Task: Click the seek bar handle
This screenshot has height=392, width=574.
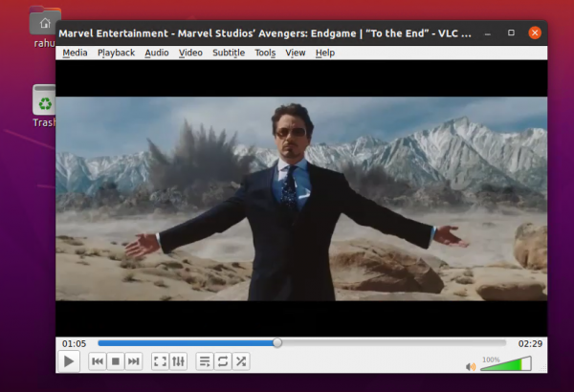Action: click(x=277, y=342)
